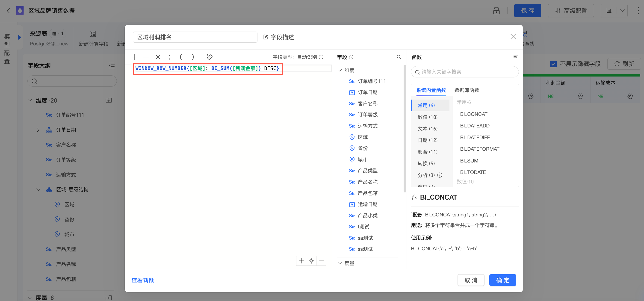Viewport: 644px width, 301px height.
Task: Expand the 订单日期 hierarchy node
Action: [38, 130]
